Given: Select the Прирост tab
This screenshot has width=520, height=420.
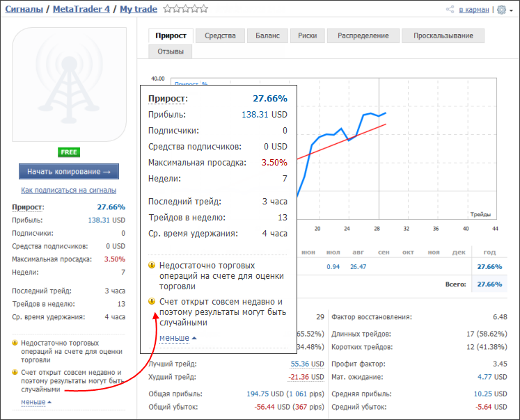Looking at the screenshot, I should coord(171,35).
